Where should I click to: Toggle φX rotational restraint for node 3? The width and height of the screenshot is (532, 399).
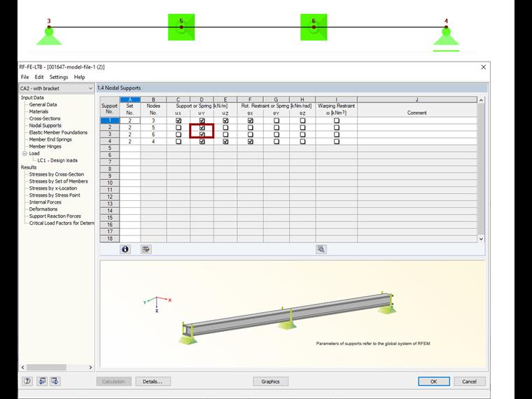[251, 120]
